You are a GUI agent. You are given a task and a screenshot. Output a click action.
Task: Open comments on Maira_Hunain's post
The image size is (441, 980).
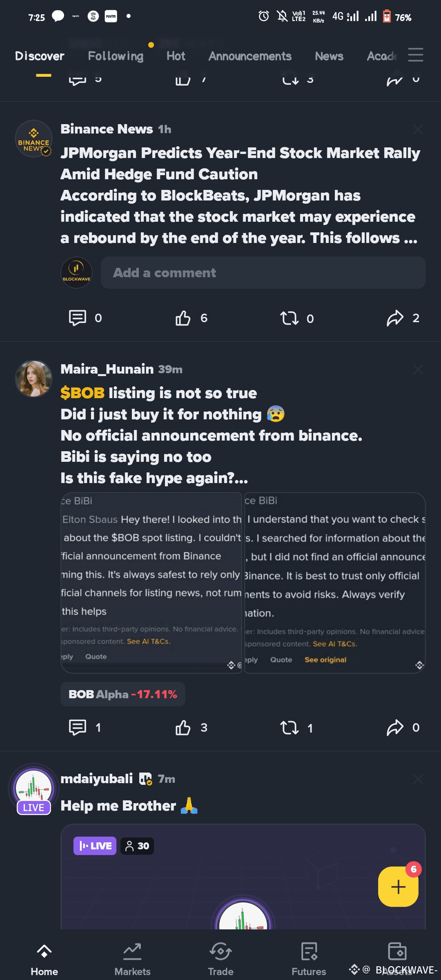(x=78, y=728)
